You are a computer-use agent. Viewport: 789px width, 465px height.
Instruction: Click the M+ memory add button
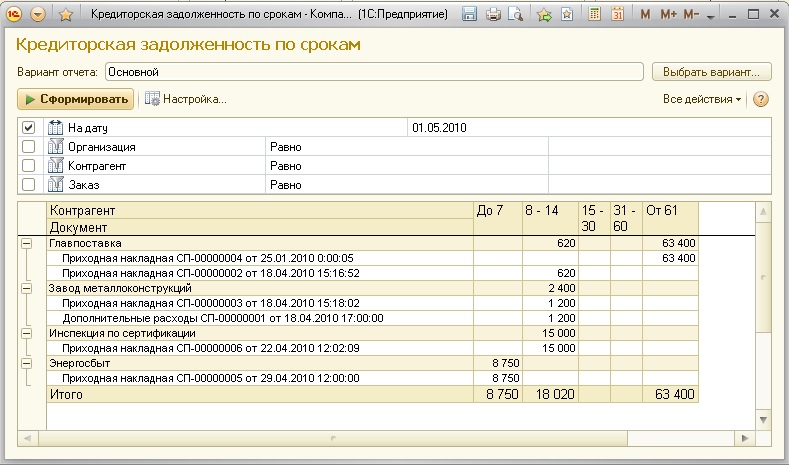click(668, 15)
